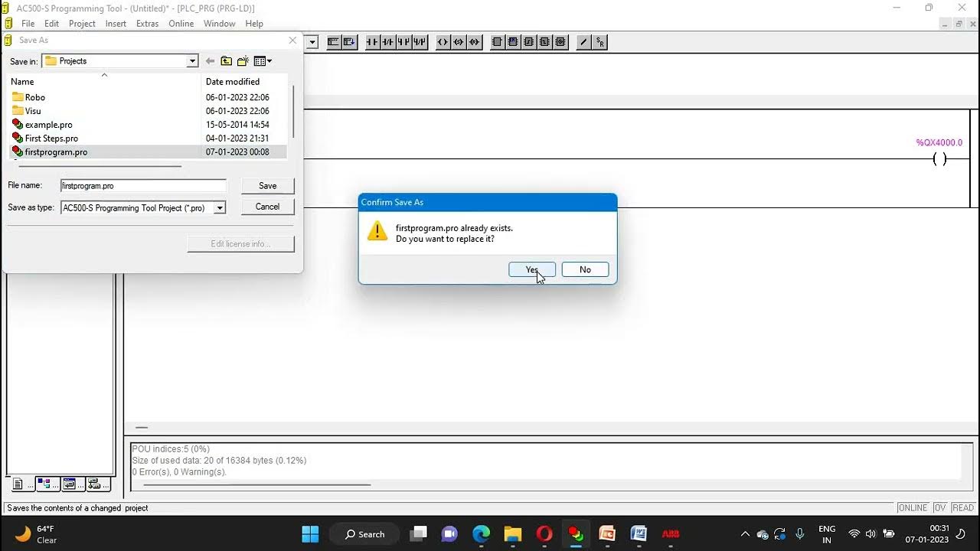
Task: Insert a normally open contact
Action: coord(373,42)
